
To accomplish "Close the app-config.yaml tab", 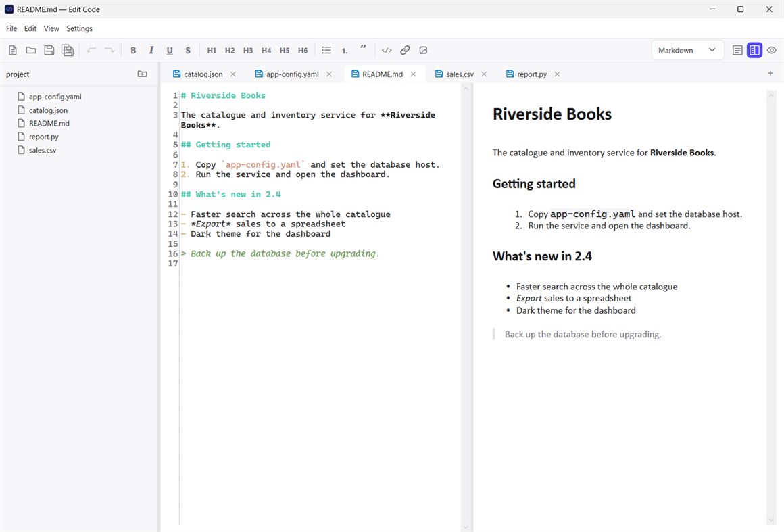I will coord(329,74).
